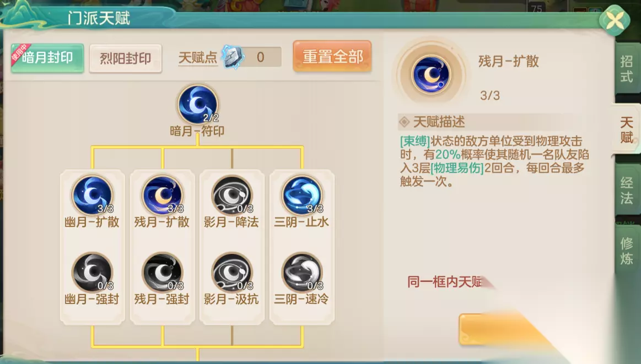
Task: Select the 三阴-止水 talent icon
Action: point(302,195)
